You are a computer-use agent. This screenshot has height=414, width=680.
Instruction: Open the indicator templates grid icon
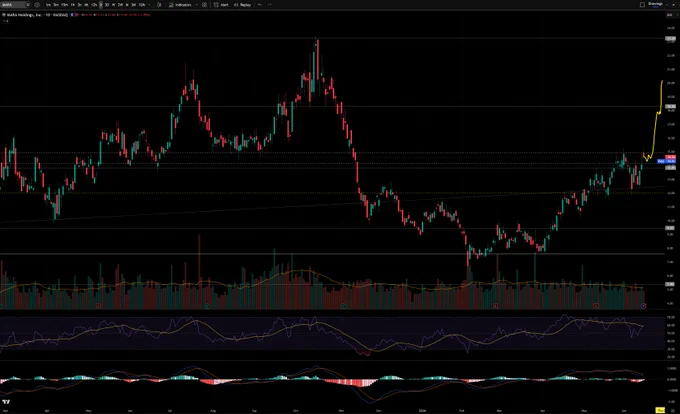pyautogui.click(x=204, y=5)
